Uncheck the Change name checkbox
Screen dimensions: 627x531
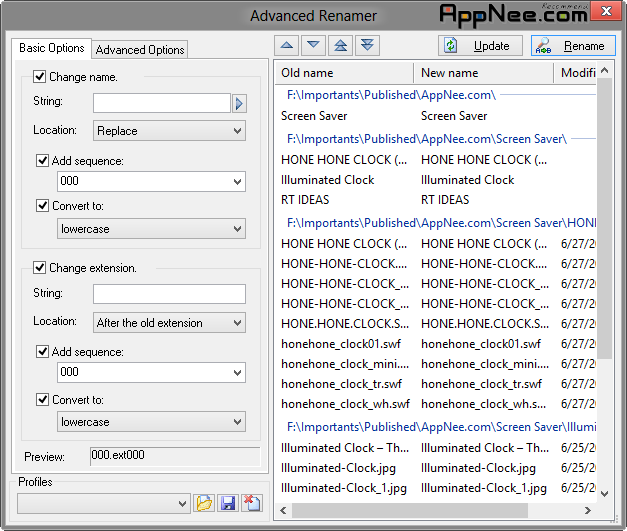(x=39, y=76)
